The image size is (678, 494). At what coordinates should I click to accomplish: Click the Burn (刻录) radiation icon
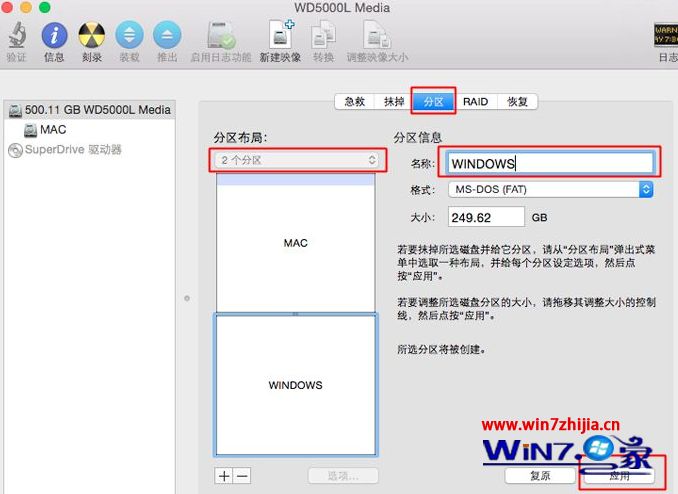pyautogui.click(x=92, y=35)
